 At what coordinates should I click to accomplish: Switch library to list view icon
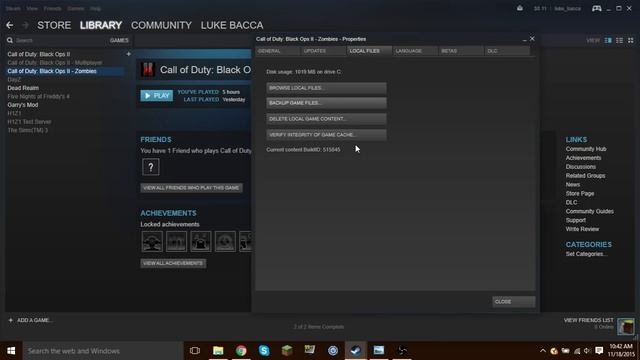[620, 40]
